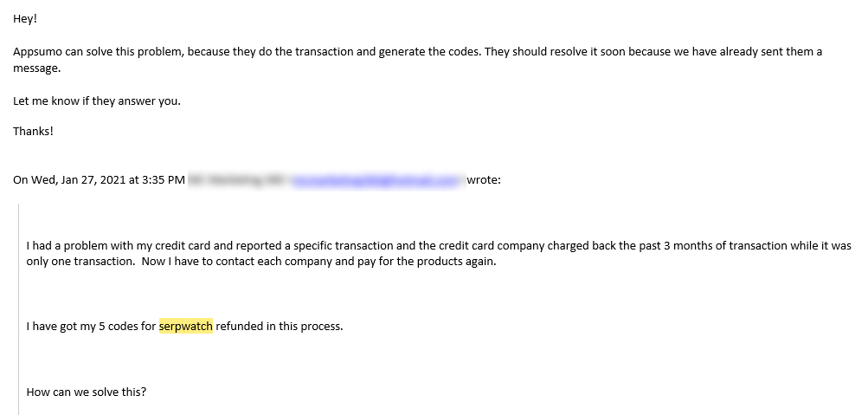
Task: Click the "How can we solve this?" question
Action: coord(87,392)
